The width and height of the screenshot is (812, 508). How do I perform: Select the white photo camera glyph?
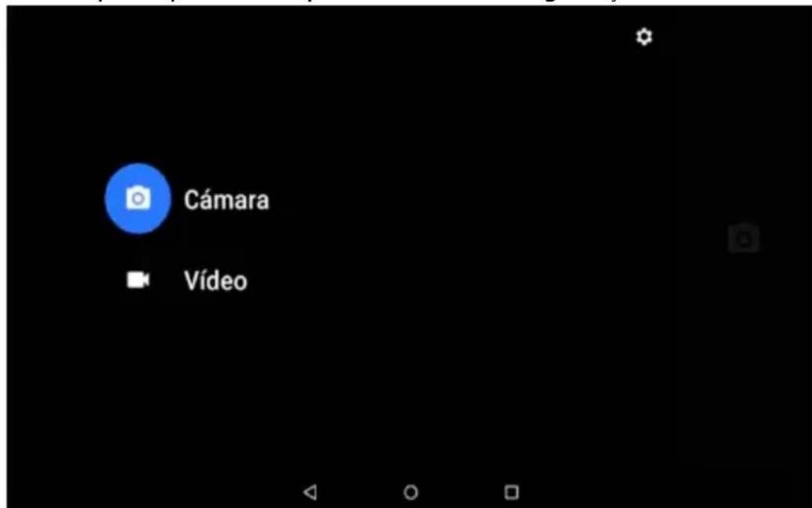(138, 198)
